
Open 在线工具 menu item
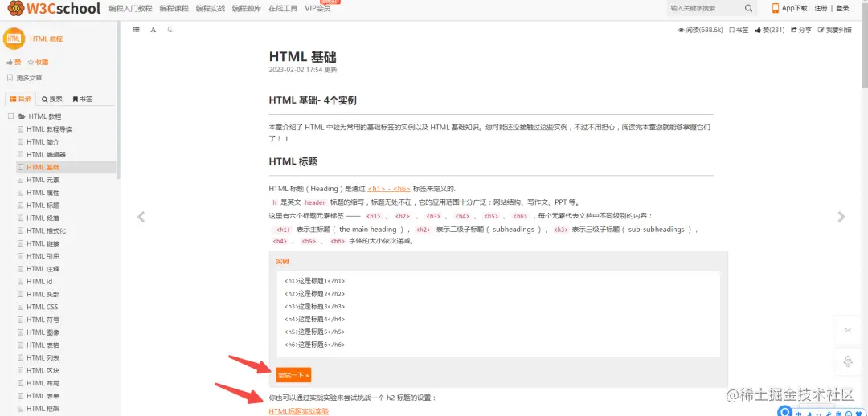pyautogui.click(x=283, y=8)
